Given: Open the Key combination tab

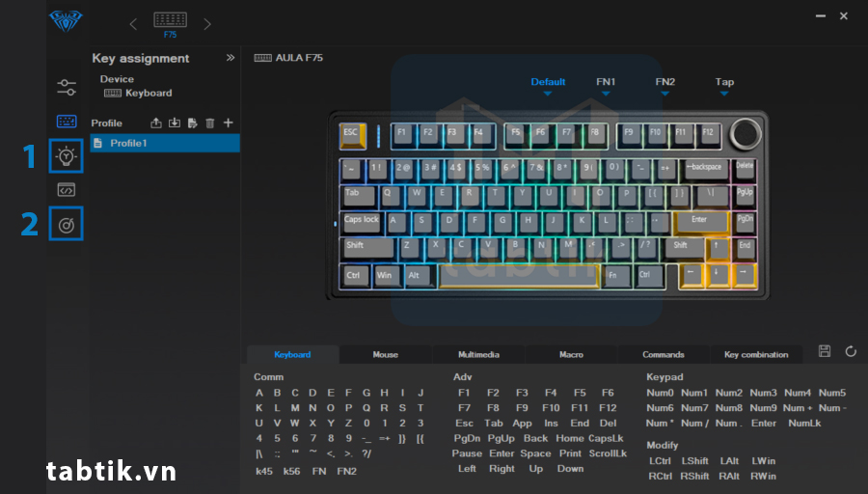Looking at the screenshot, I should (x=756, y=354).
